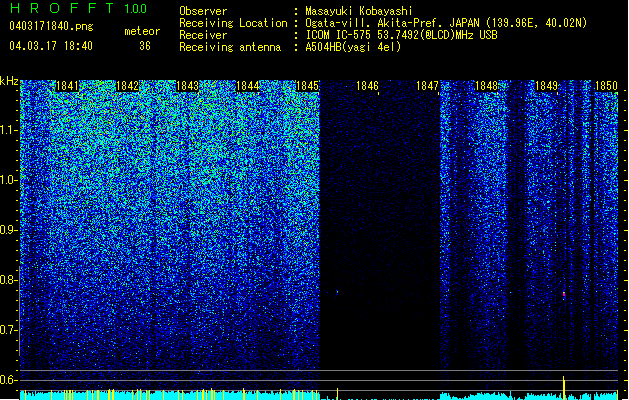Click the 1842 time marker
This screenshot has width=629, height=400.
pos(127,86)
